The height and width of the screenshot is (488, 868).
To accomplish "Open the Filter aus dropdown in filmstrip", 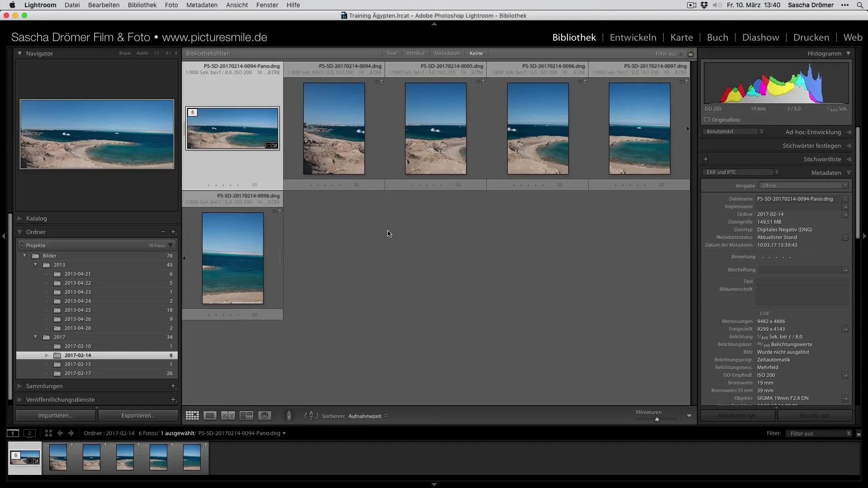I will pyautogui.click(x=819, y=433).
